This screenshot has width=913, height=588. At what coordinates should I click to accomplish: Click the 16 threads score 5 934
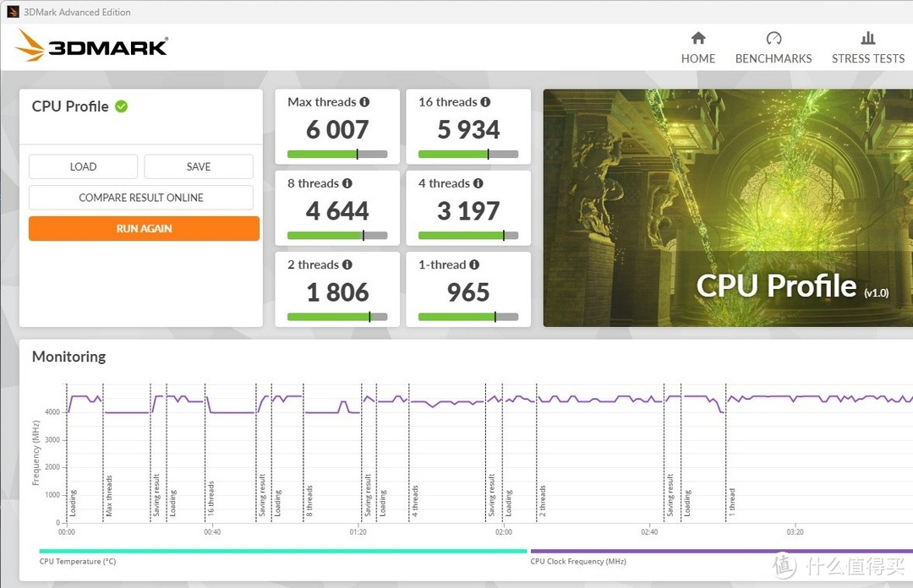click(468, 130)
